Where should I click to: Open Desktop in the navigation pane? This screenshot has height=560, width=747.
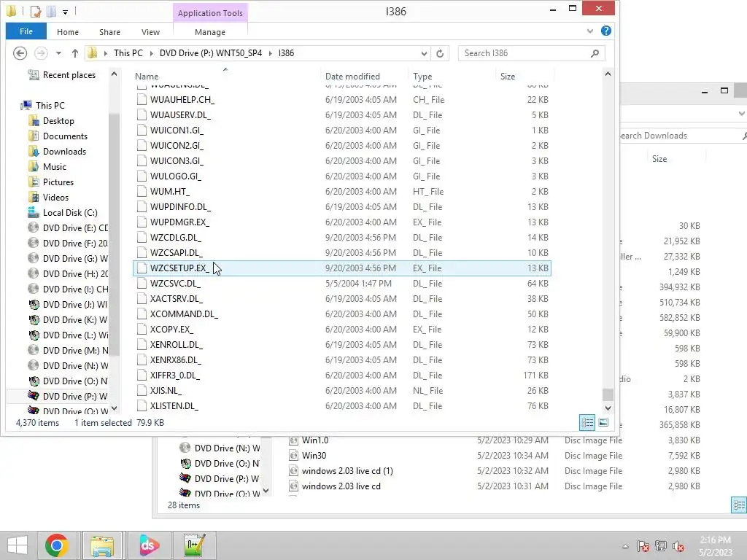52,121
